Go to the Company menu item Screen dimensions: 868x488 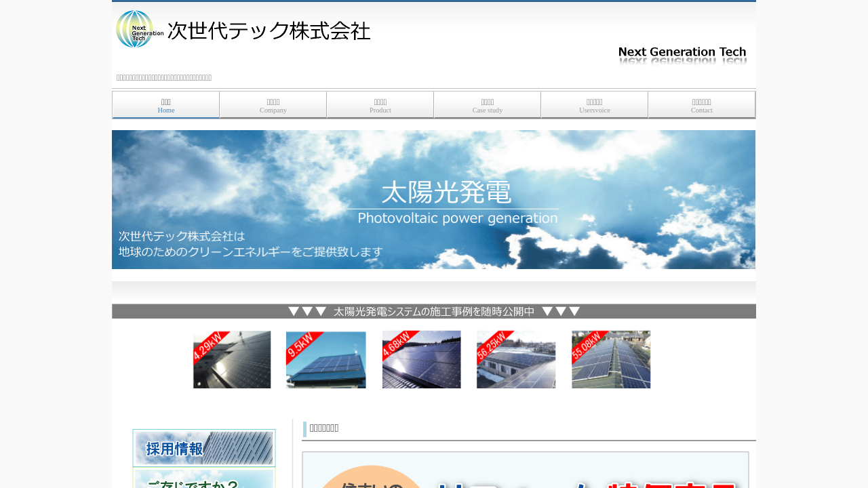(x=273, y=105)
